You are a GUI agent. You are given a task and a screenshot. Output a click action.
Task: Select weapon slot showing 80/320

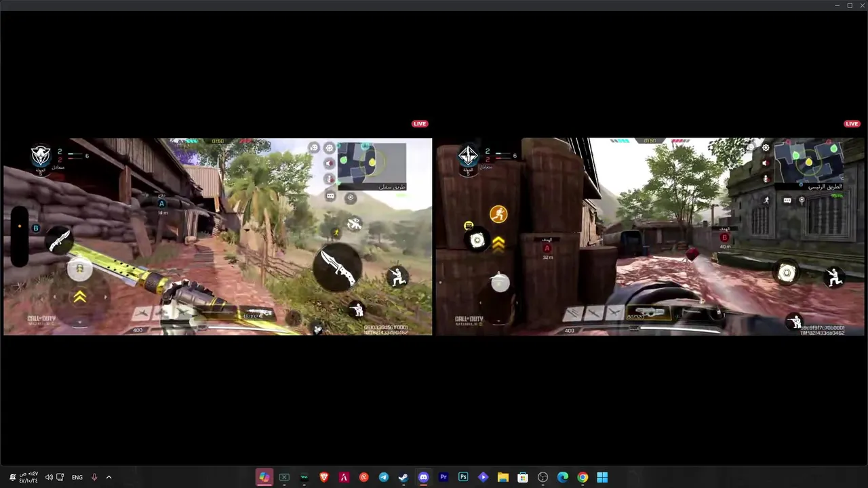(x=648, y=314)
